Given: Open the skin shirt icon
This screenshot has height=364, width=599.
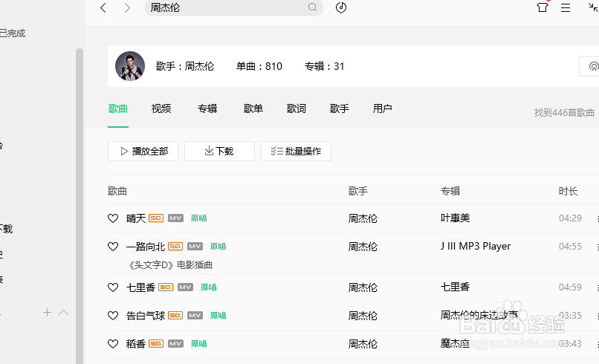Looking at the screenshot, I should coord(543,7).
